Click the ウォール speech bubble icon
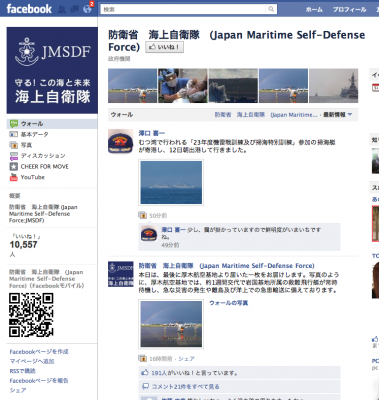The image size is (379, 400). pyautogui.click(x=14, y=124)
